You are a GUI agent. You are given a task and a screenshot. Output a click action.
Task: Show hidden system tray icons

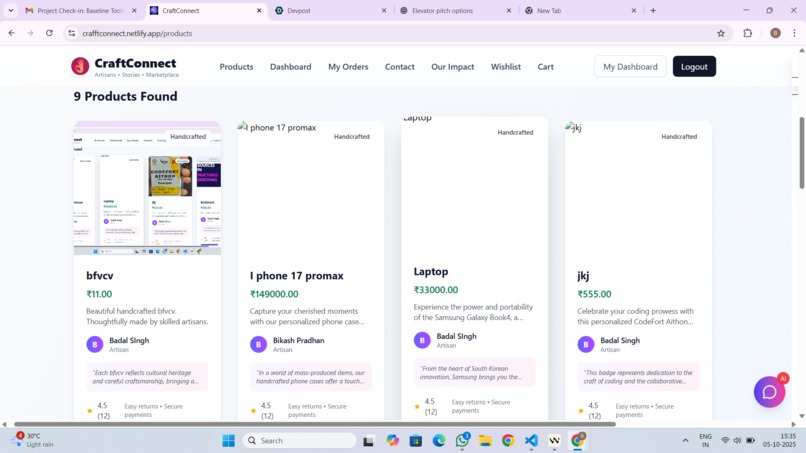[x=685, y=441]
